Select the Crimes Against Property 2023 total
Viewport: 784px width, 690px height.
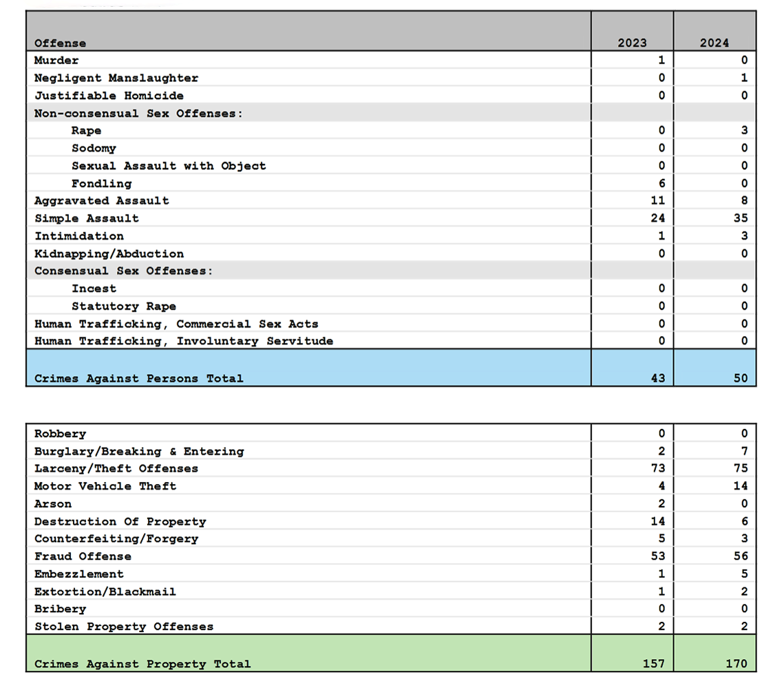click(x=653, y=664)
